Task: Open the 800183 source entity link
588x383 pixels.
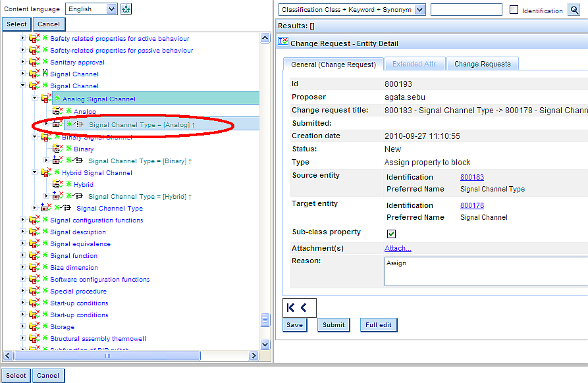Action: coord(471,177)
